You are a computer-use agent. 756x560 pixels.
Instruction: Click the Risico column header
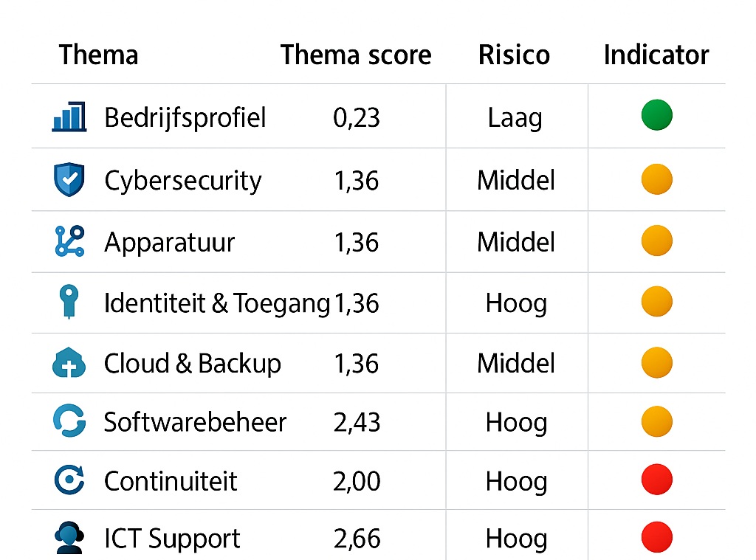coord(514,55)
